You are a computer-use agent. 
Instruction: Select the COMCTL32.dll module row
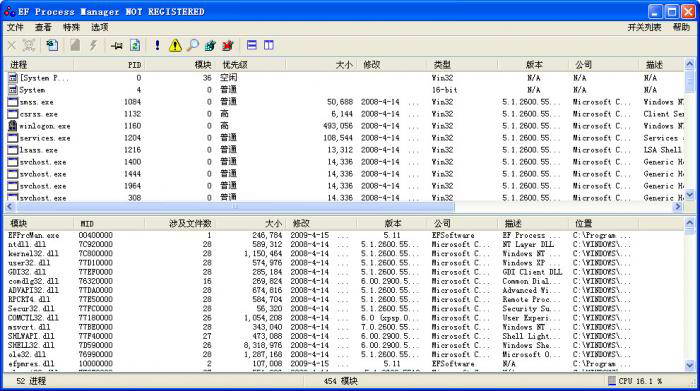point(344,318)
